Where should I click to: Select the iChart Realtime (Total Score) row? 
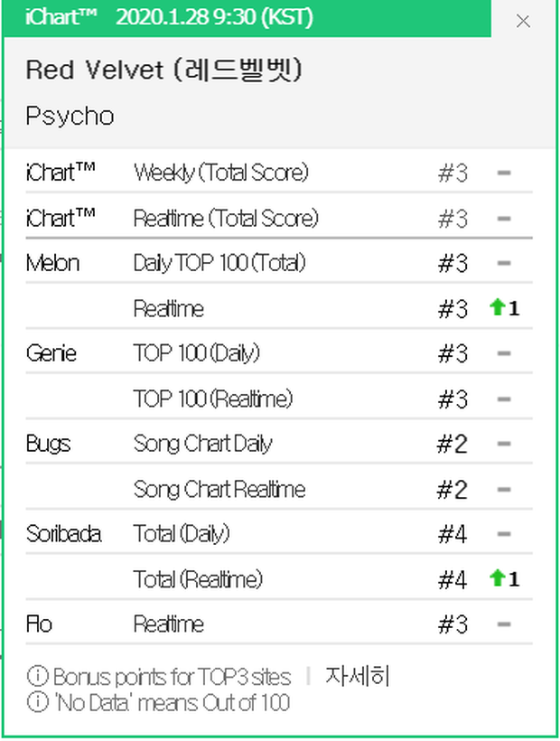point(279,219)
